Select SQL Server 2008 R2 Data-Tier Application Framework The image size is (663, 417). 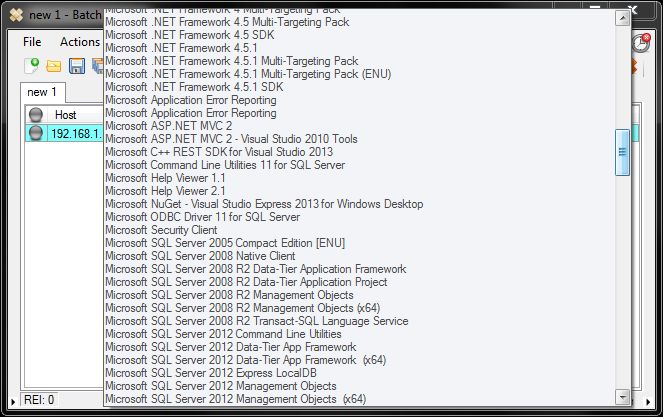(x=256, y=269)
